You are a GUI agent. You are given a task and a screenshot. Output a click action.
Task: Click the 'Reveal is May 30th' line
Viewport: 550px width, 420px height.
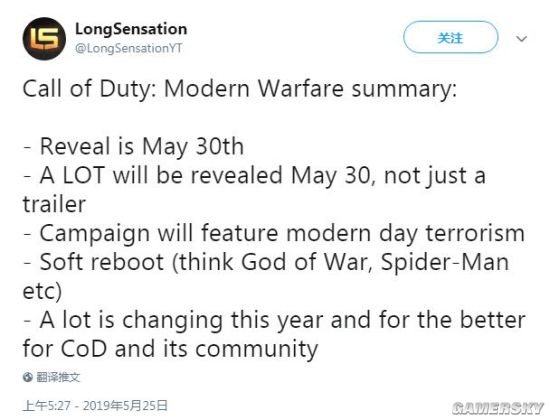(x=133, y=146)
